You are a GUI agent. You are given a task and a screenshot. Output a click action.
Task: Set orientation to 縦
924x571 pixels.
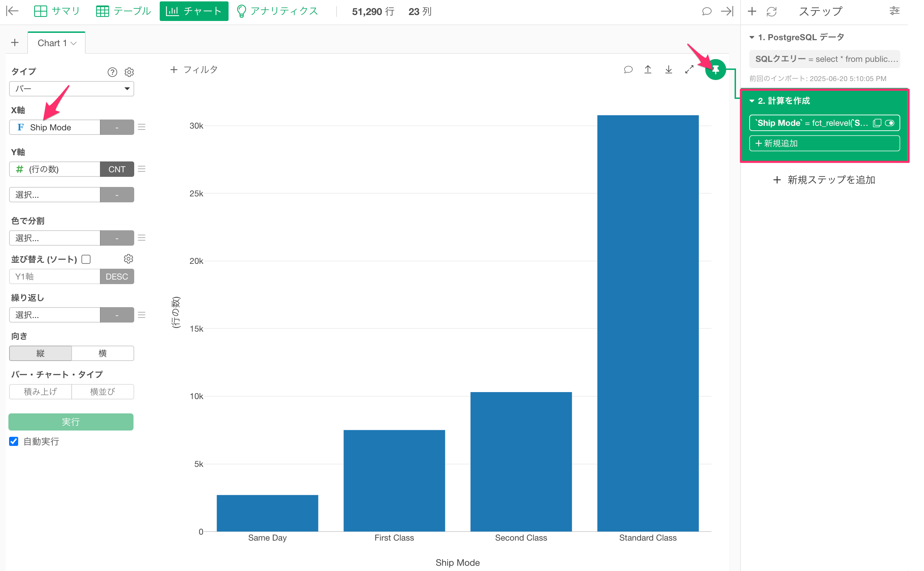(x=41, y=353)
